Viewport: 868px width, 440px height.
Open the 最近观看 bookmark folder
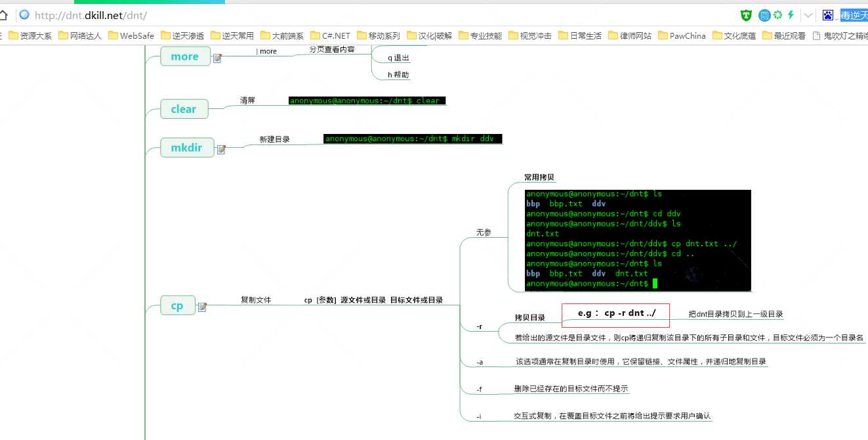pyautogui.click(x=784, y=35)
